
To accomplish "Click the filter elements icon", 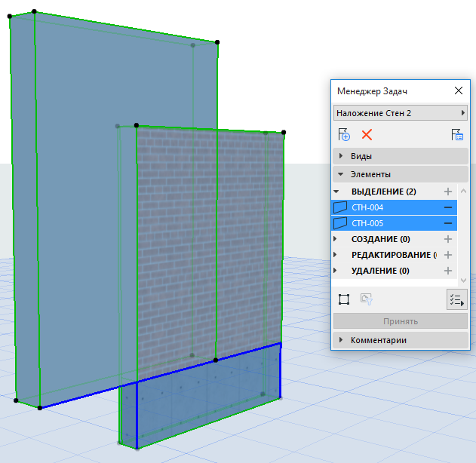I will (367, 299).
